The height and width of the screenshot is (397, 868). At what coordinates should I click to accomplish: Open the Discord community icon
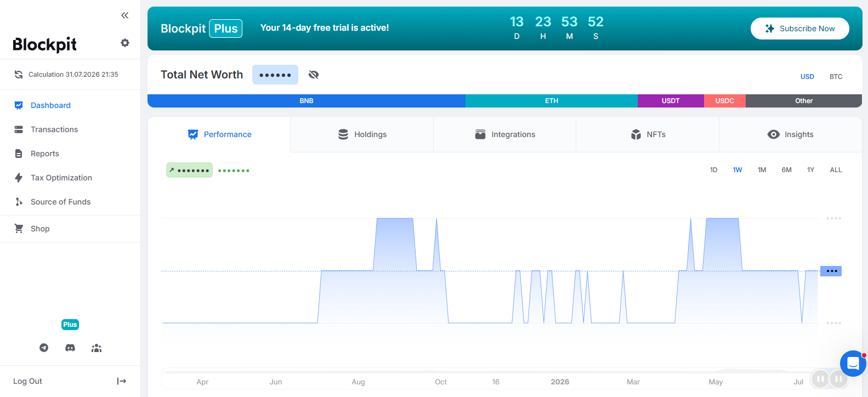[70, 348]
